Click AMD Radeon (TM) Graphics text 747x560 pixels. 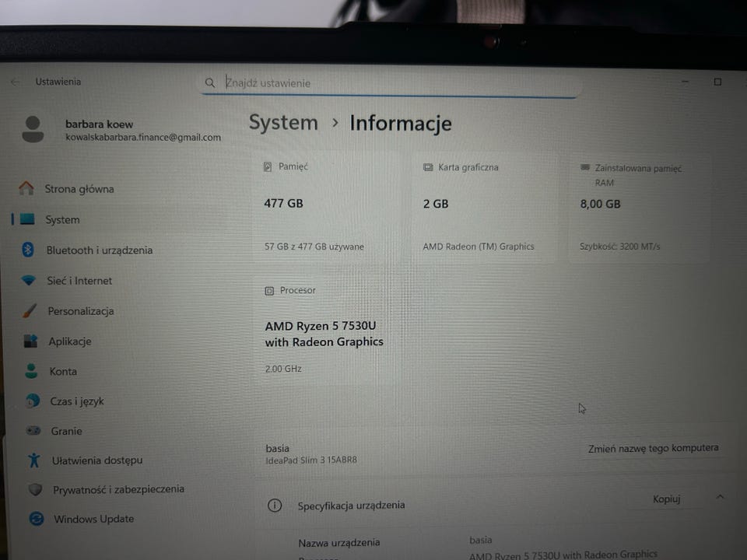(479, 247)
